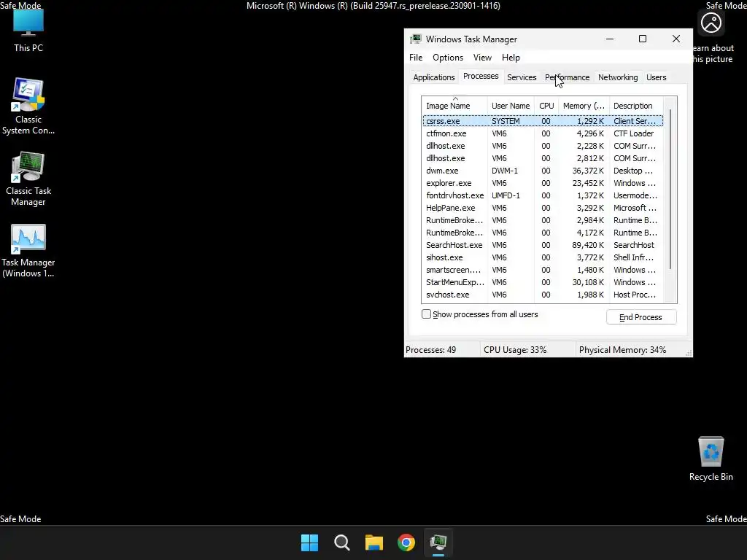Click Task Manager title bar icon
This screenshot has height=560, width=747.
click(416, 39)
